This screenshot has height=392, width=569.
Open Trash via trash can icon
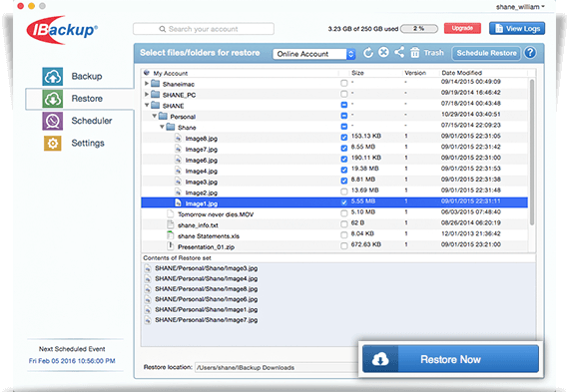point(415,53)
